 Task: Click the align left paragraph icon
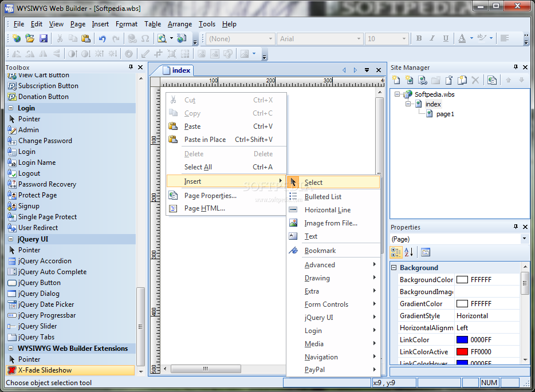[505, 38]
